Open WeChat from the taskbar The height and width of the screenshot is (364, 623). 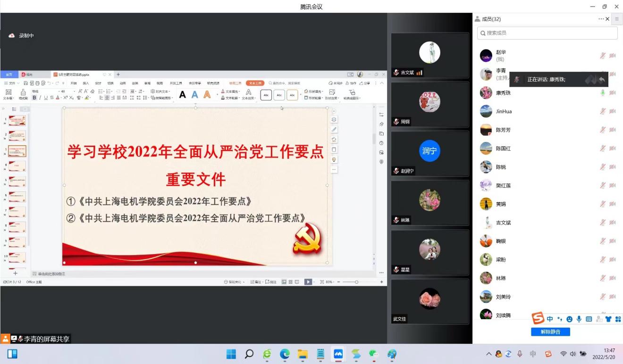pos(374,354)
